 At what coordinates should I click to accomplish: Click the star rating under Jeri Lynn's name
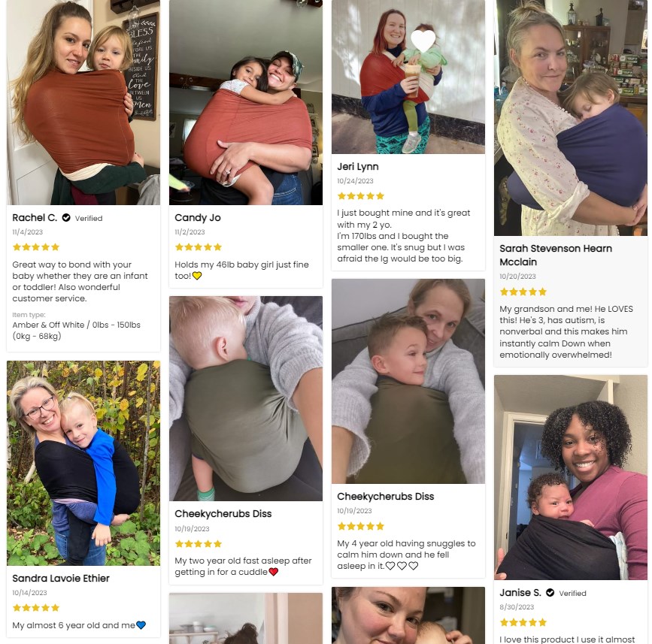point(360,196)
